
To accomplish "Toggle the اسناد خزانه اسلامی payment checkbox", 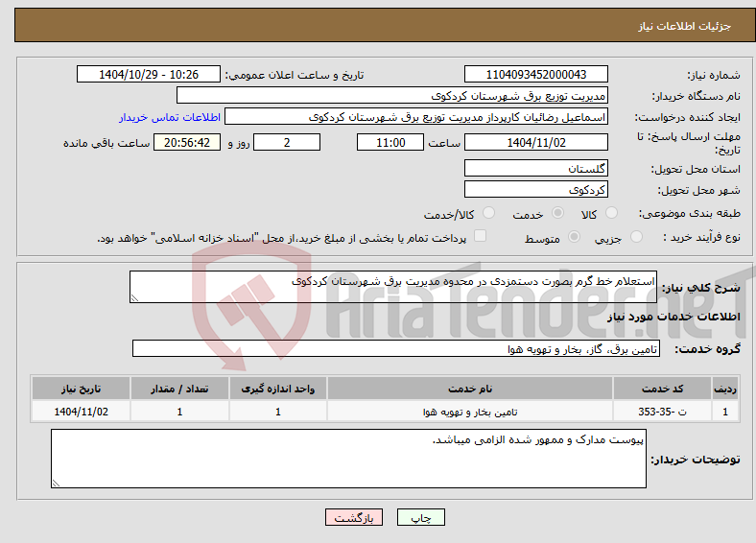I will (x=480, y=235).
